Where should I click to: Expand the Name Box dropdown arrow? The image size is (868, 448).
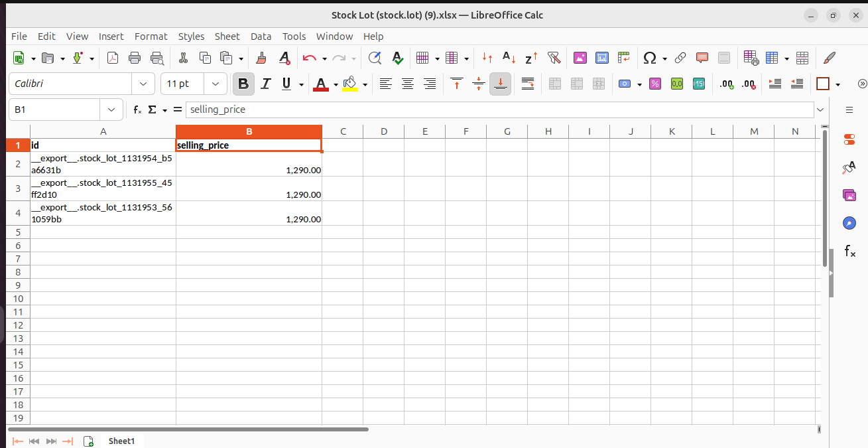tap(111, 110)
